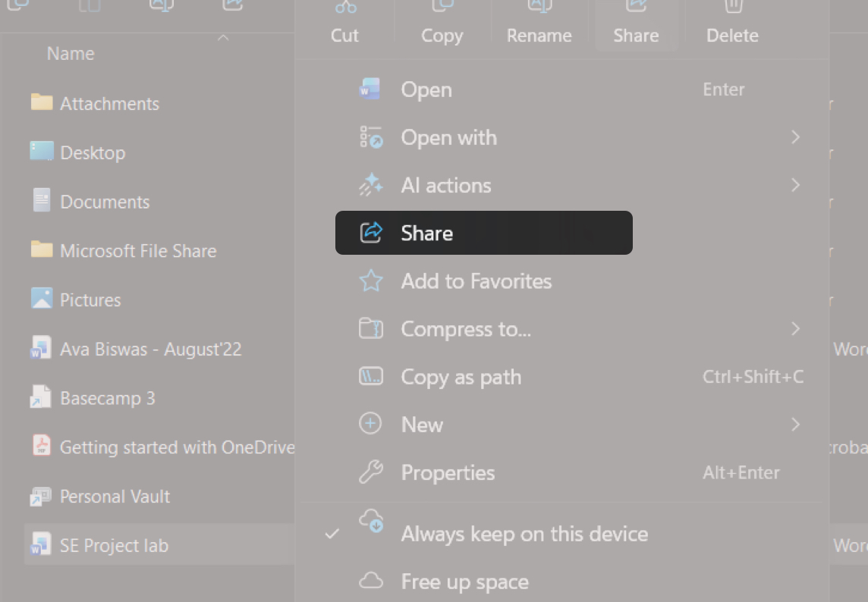The height and width of the screenshot is (602, 868).
Task: Toggle Always keep on this device
Action: point(524,534)
